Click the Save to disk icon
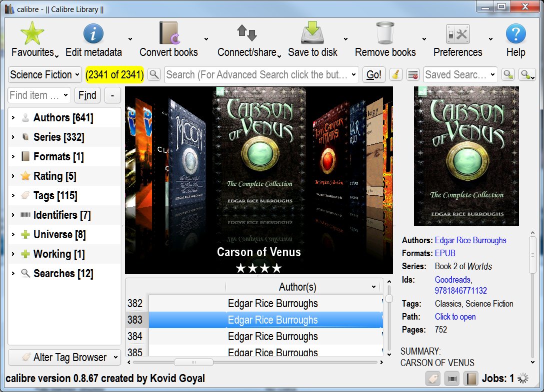 click(x=312, y=32)
